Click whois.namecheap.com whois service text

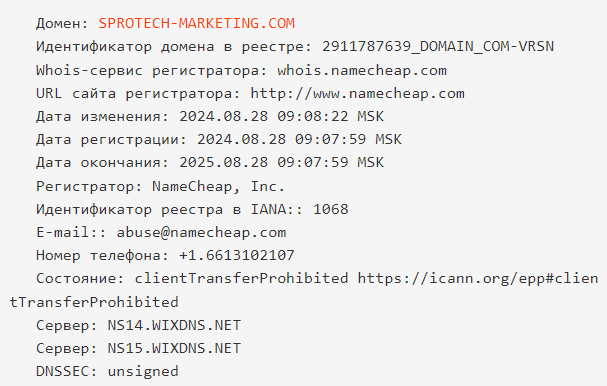362,70
